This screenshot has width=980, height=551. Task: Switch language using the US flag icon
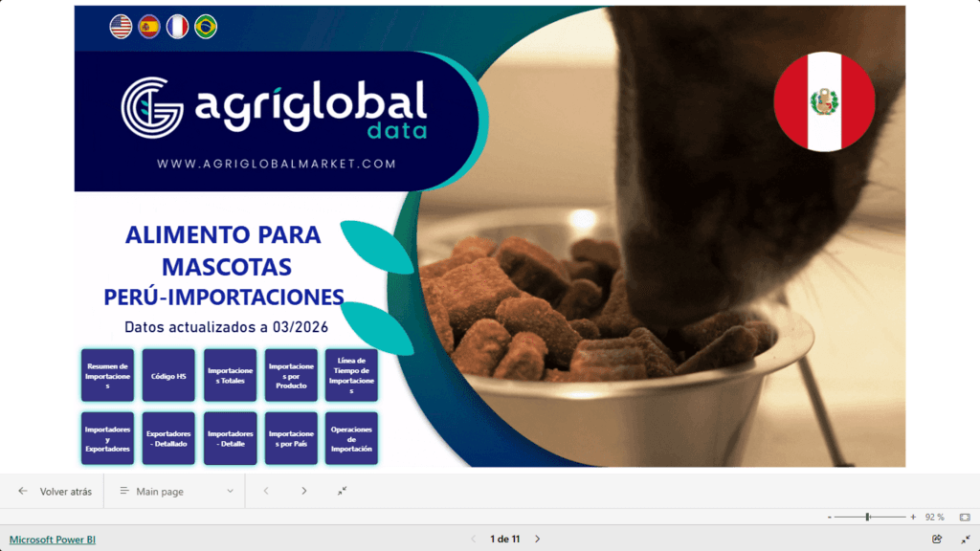(x=119, y=27)
